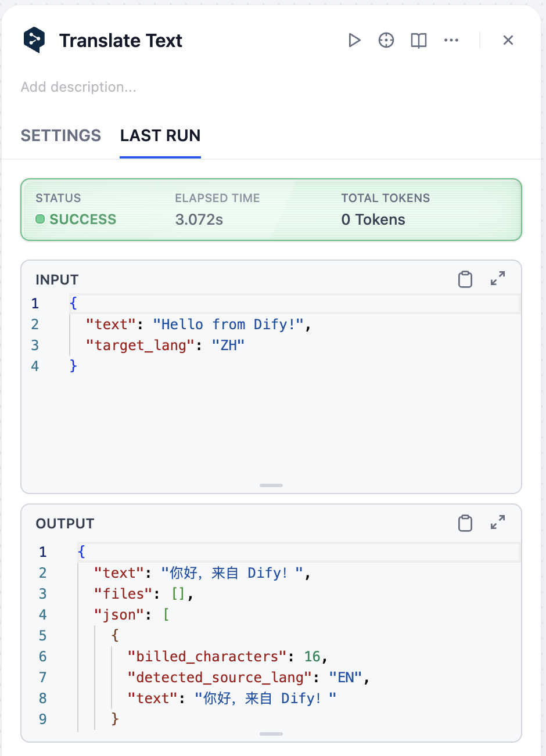Click the "json" array line in OUTPUT
This screenshot has width=546, height=756.
click(x=132, y=614)
